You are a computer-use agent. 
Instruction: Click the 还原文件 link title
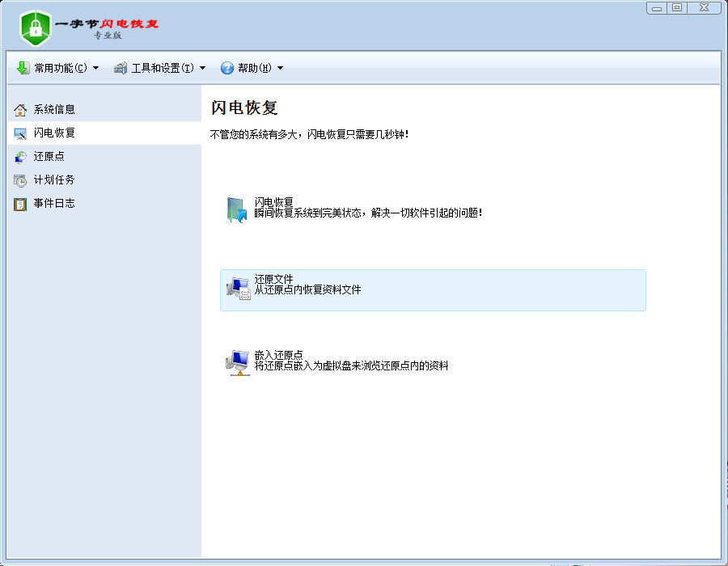tap(274, 279)
